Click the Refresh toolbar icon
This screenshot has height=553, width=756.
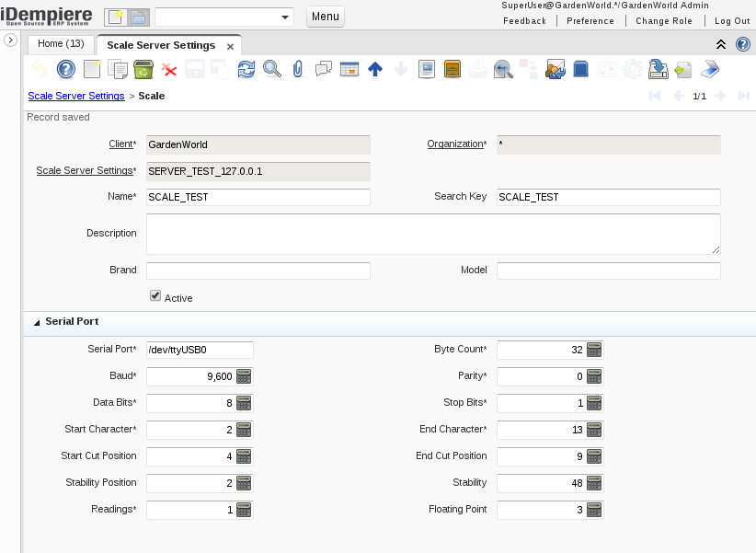click(246, 69)
